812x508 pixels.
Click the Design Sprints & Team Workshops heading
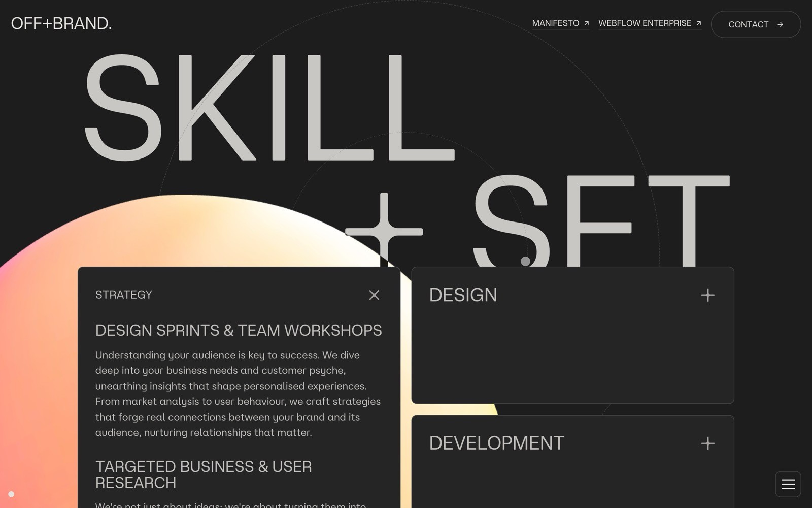coord(239,330)
